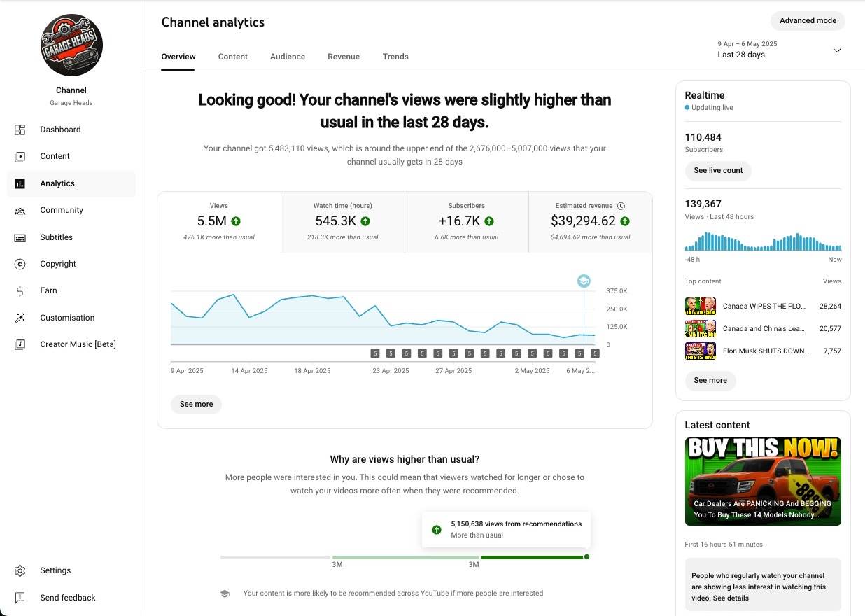Select the Estimated revenue metric card
The width and height of the screenshot is (865, 616).
click(591, 222)
